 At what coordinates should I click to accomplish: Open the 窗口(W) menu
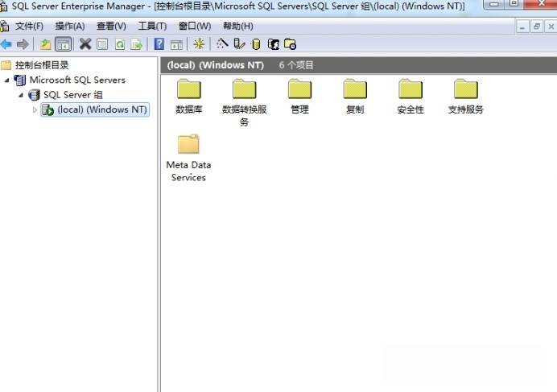(x=195, y=27)
